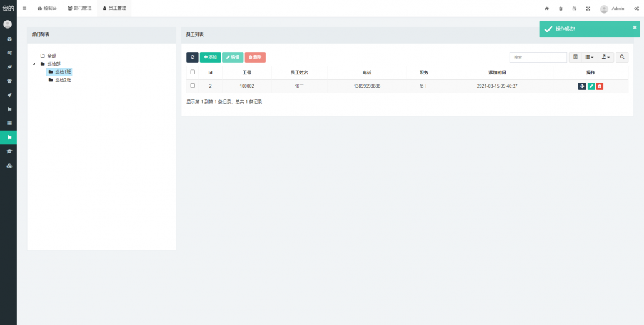This screenshot has height=325, width=644.
Task: Switch to the 控制台 tab
Action: [x=47, y=8]
